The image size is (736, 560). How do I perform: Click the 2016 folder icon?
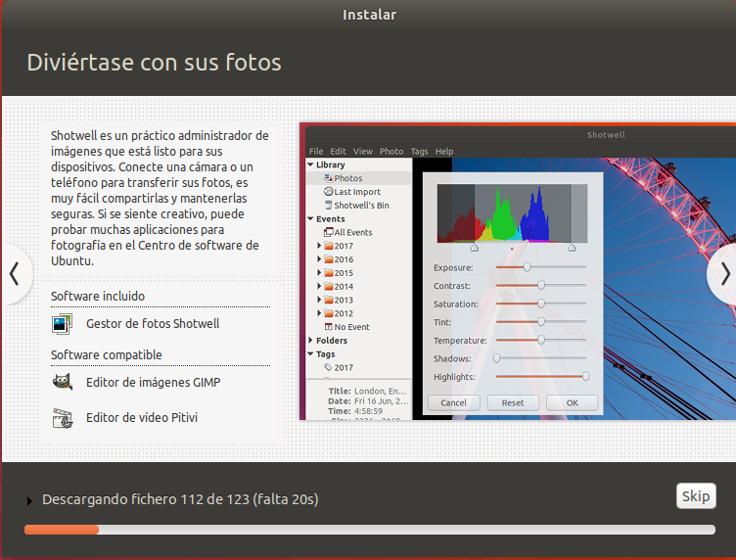coord(329,259)
